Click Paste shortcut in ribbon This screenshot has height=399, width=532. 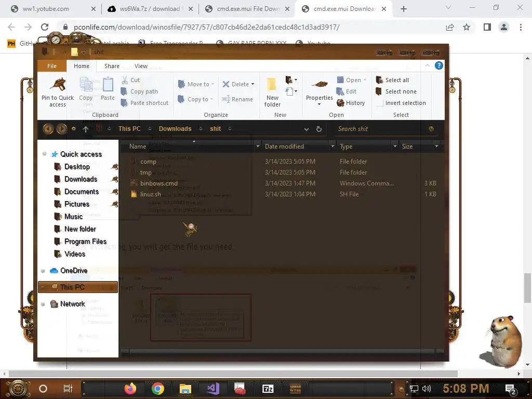pyautogui.click(x=145, y=103)
